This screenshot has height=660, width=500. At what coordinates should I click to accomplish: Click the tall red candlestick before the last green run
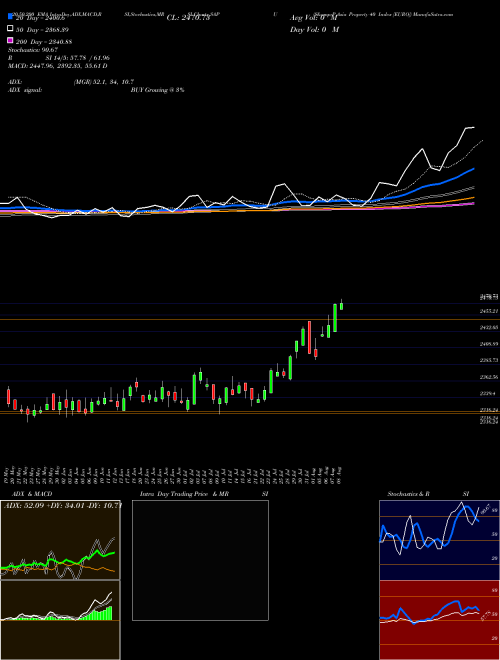click(309, 337)
